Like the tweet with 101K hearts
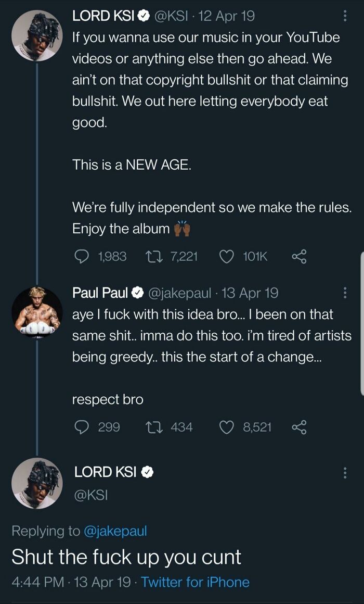364x604 pixels. click(226, 257)
